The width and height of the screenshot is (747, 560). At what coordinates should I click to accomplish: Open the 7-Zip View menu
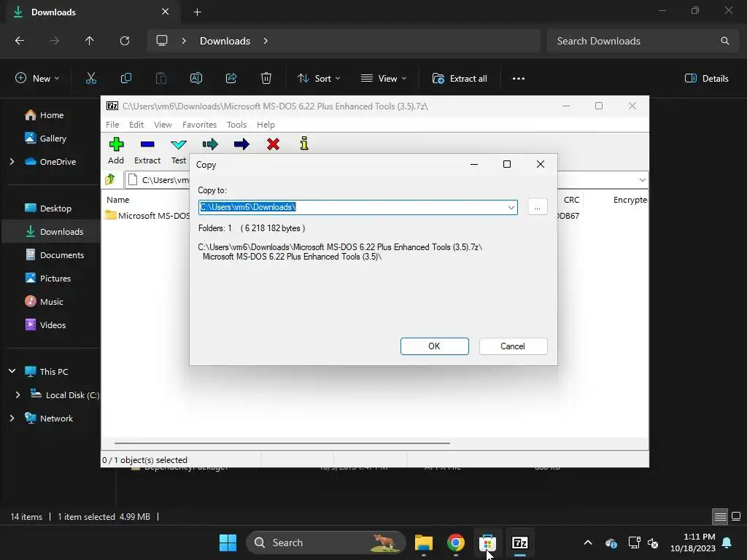163,125
